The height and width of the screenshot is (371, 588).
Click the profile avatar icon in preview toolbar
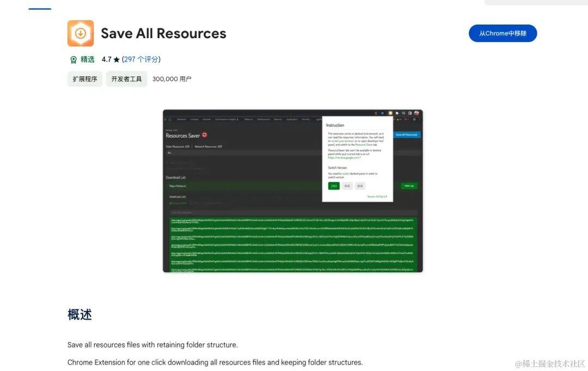click(416, 113)
